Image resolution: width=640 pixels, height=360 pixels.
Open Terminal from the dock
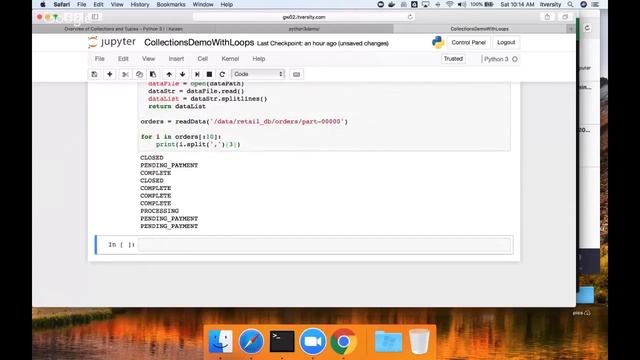point(282,341)
